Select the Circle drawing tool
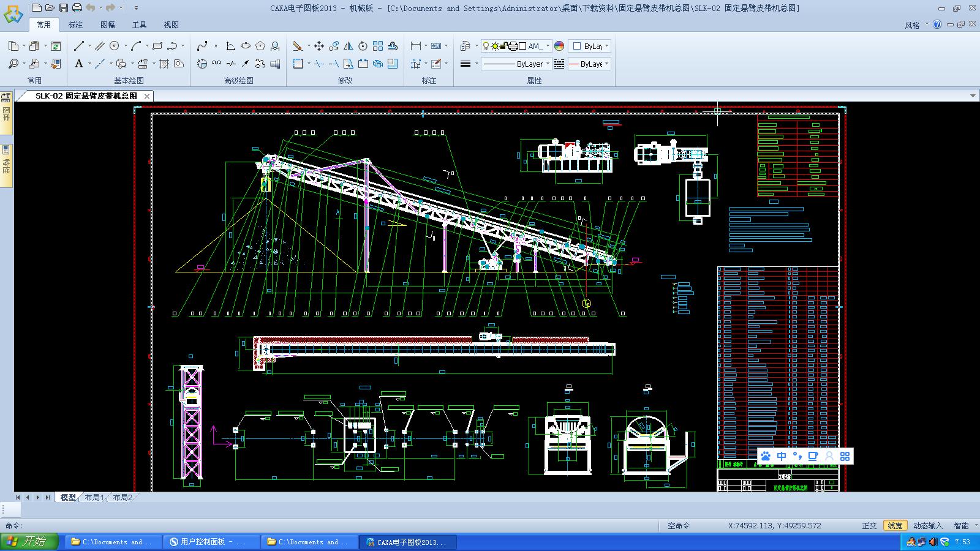980x551 pixels. point(114,46)
